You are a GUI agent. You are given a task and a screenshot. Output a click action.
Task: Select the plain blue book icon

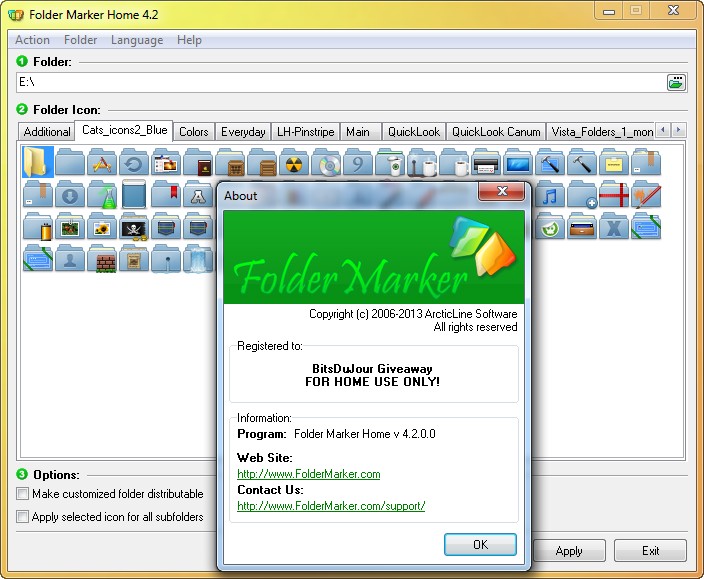point(134,194)
